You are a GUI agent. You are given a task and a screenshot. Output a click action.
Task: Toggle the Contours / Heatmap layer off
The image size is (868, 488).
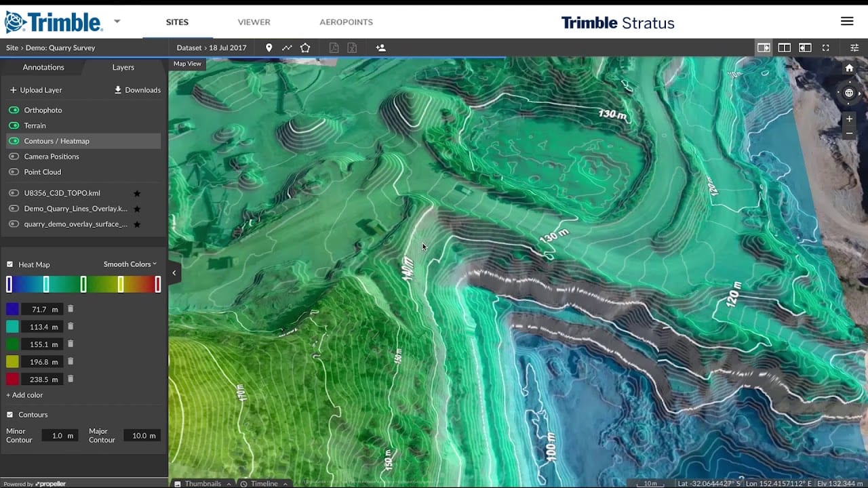pos(14,141)
